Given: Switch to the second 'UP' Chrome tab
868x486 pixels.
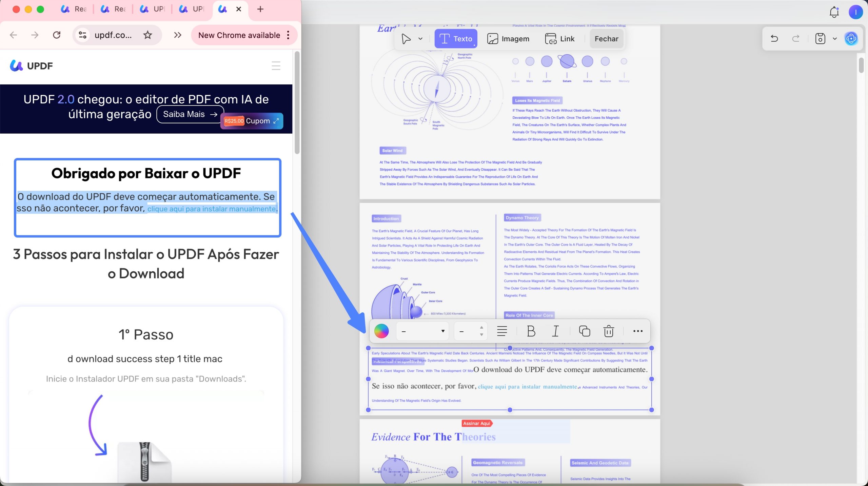Looking at the screenshot, I should click(x=192, y=9).
